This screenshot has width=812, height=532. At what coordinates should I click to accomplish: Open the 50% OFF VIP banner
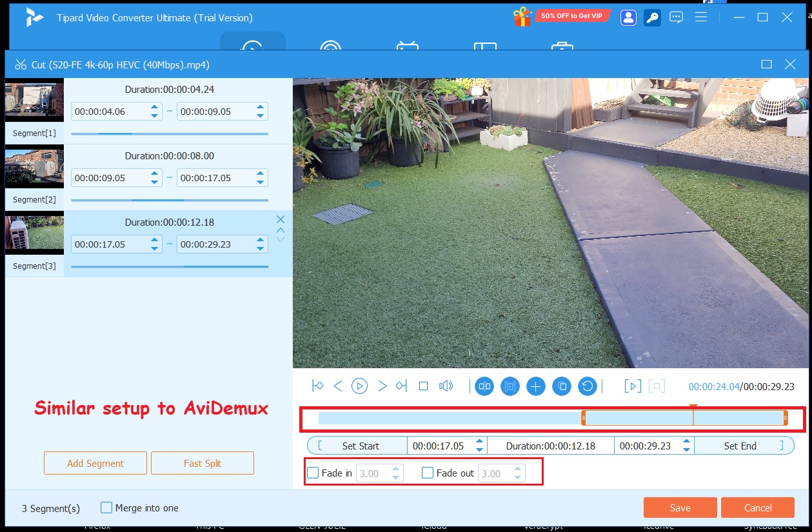[572, 16]
